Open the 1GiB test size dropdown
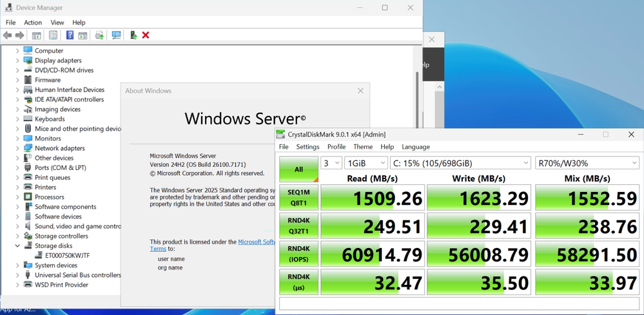The width and height of the screenshot is (644, 315). [x=366, y=163]
